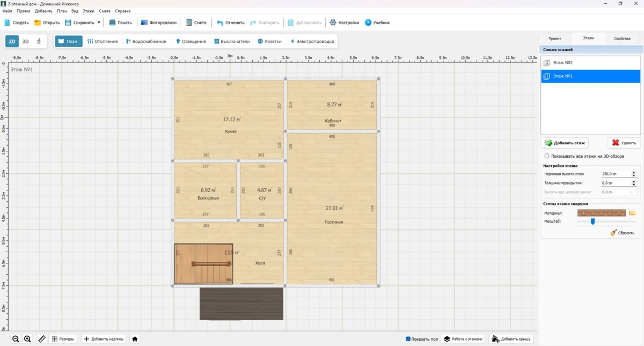Enable Показывать все этажи на 3D-обзоре
644x346 pixels.
pos(547,156)
